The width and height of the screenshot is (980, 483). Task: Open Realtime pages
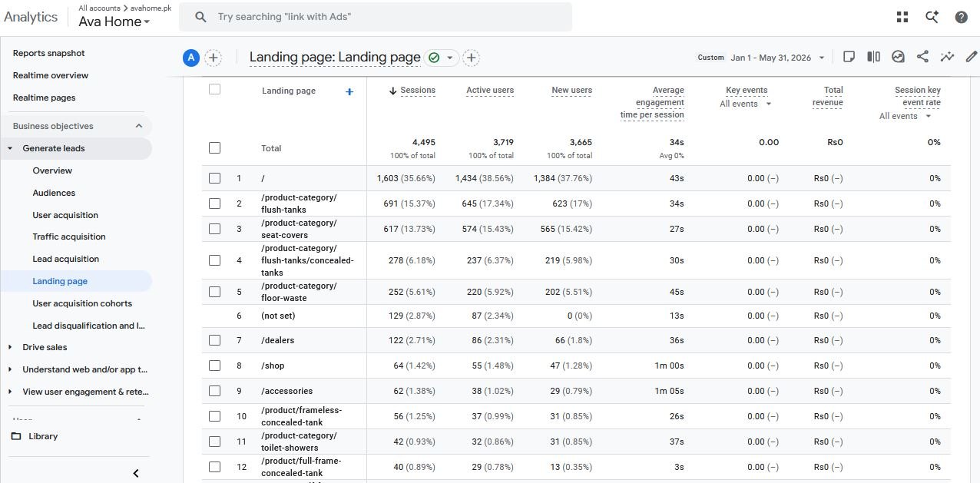44,98
